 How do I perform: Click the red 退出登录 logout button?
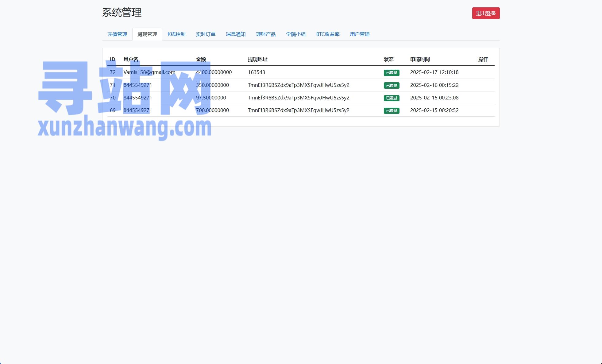[486, 13]
